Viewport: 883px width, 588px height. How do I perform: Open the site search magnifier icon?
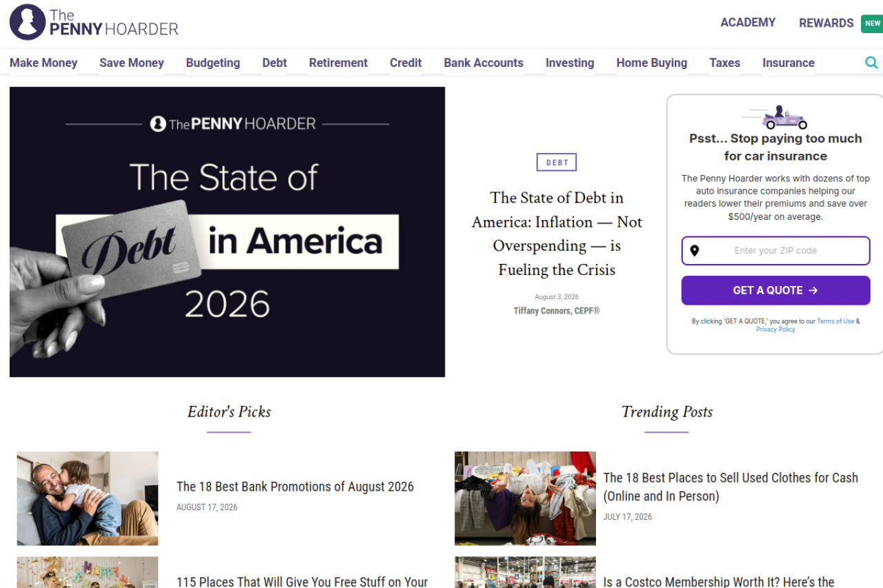871,63
